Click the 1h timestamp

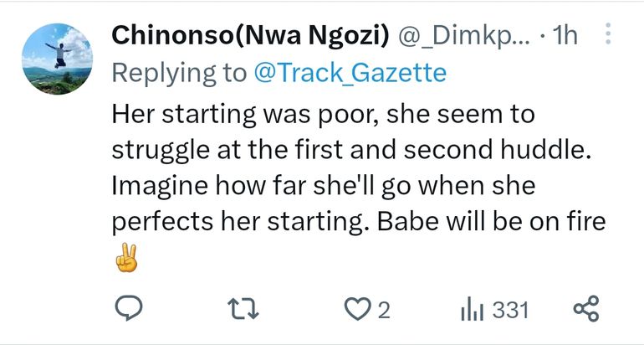click(x=566, y=34)
